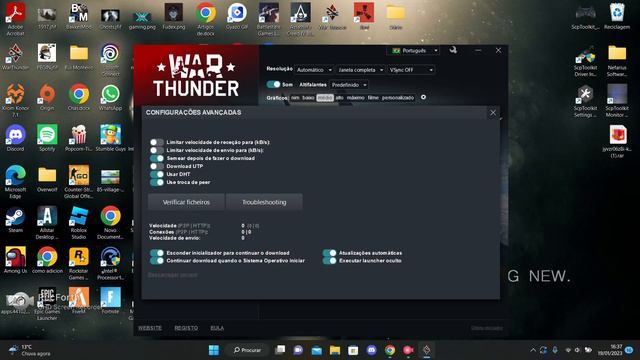Image resolution: width=640 pixels, height=360 pixels.
Task: Open the Reciclagem recycle bin
Action: coord(617,16)
